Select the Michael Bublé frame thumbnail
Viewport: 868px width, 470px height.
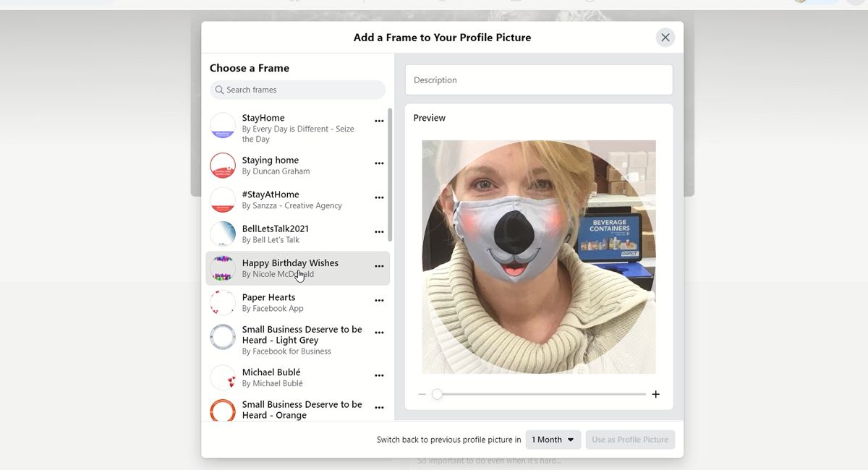click(223, 377)
